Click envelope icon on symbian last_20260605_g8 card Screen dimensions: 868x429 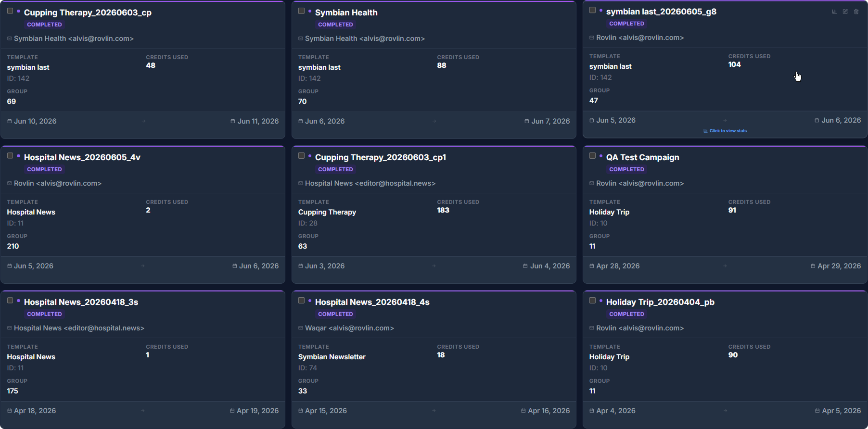(592, 38)
